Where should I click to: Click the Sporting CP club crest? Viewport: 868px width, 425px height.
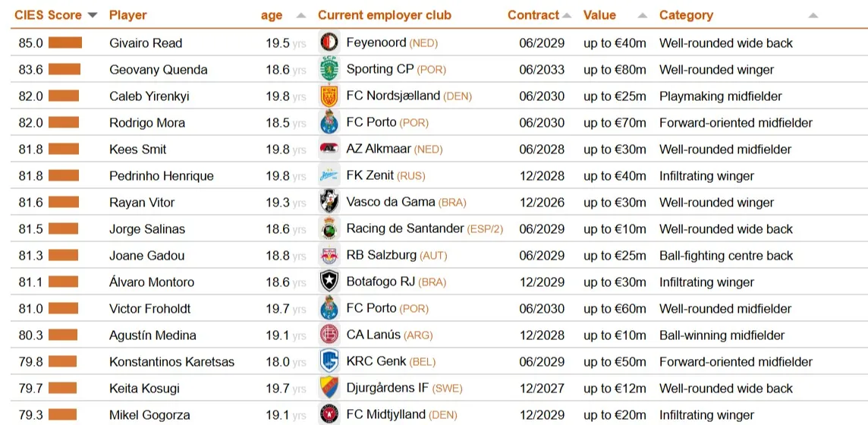[x=325, y=69]
